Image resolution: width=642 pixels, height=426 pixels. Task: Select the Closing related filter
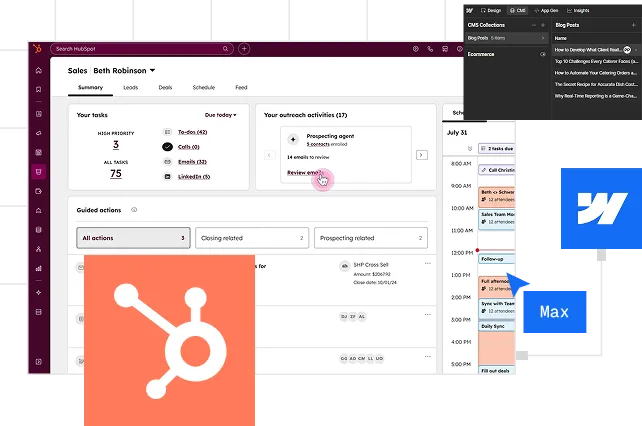pos(252,238)
